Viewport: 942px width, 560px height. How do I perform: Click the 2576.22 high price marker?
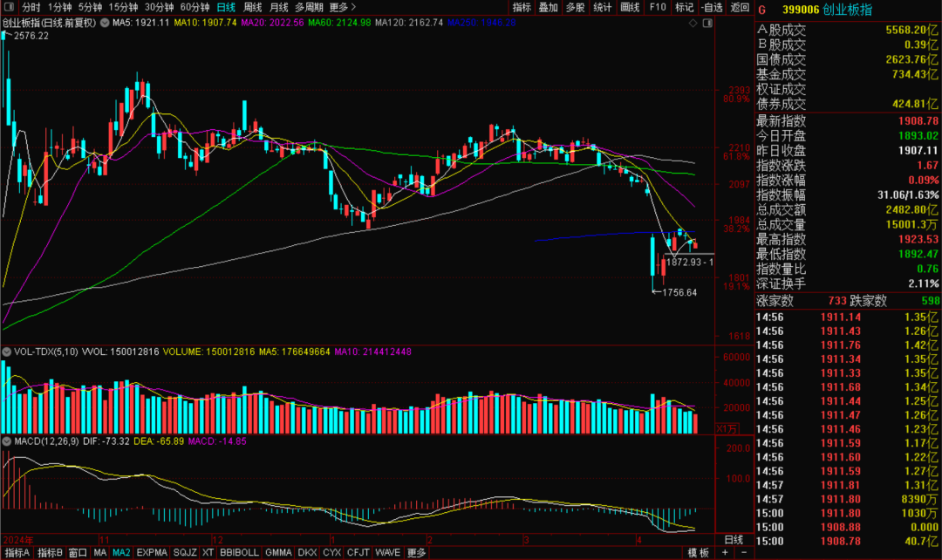[31, 36]
